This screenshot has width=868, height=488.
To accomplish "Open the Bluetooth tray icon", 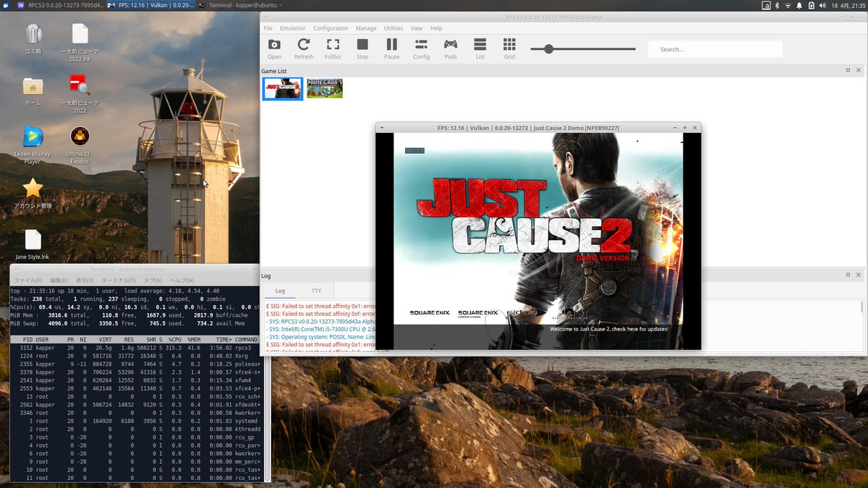I will 778,5.
